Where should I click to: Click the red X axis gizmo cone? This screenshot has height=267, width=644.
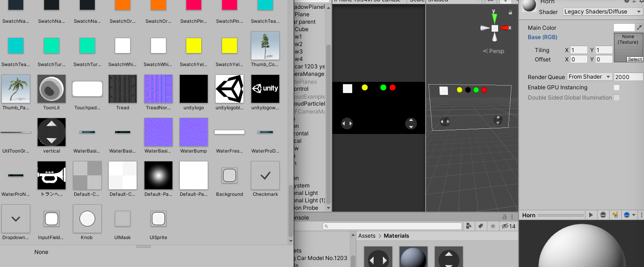click(504, 28)
